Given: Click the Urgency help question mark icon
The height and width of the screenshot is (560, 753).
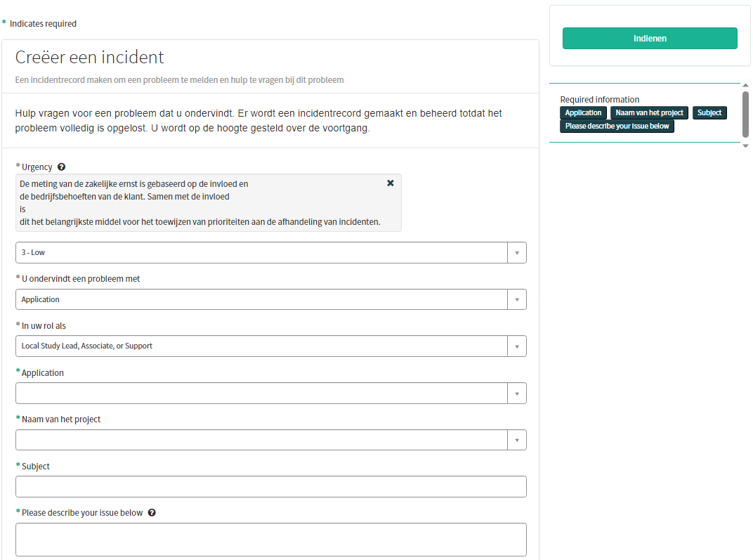Looking at the screenshot, I should (x=62, y=167).
